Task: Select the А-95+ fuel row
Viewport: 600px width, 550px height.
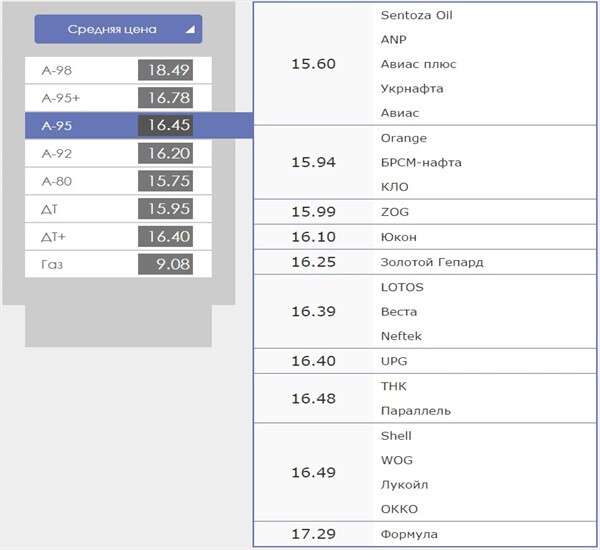Action: [x=118, y=98]
